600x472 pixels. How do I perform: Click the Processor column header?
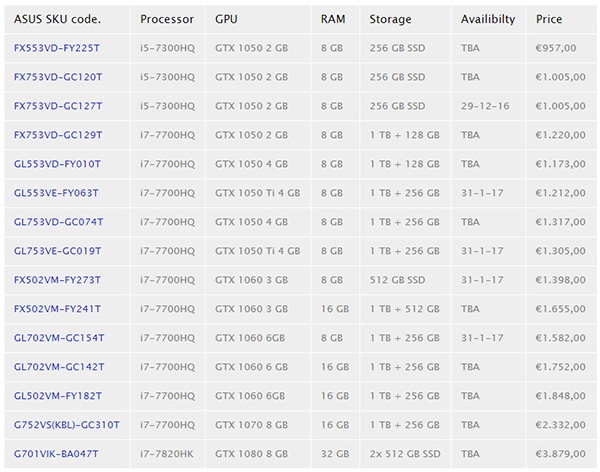click(x=167, y=19)
